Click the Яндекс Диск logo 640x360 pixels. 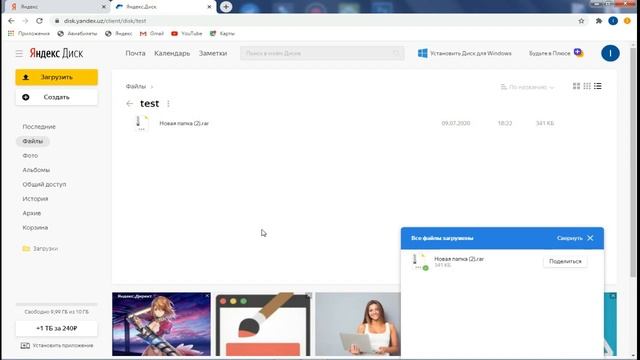click(x=56, y=53)
